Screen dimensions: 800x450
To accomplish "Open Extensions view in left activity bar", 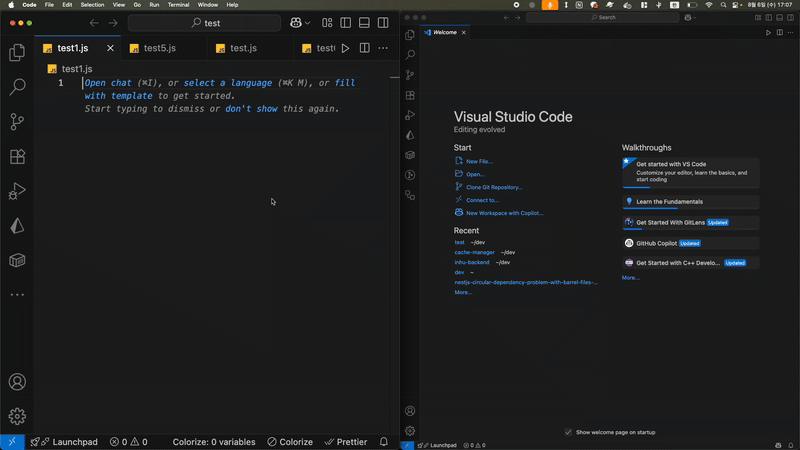I will 17,157.
